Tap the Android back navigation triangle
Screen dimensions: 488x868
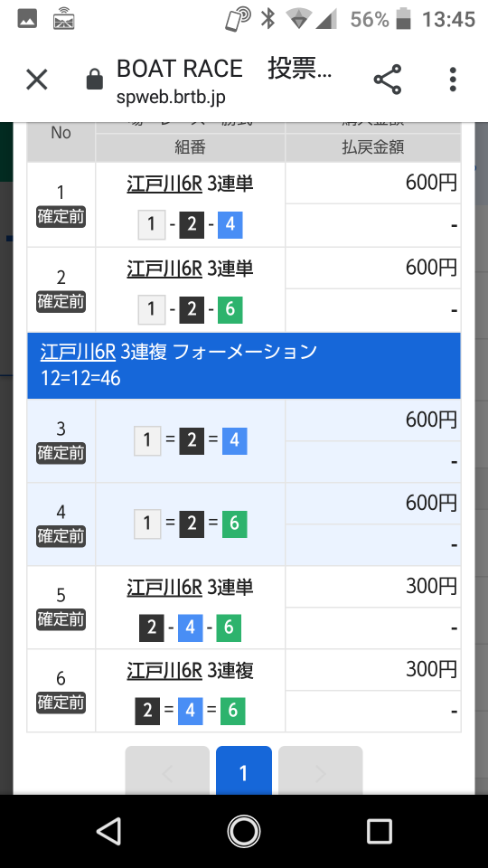[x=108, y=831]
